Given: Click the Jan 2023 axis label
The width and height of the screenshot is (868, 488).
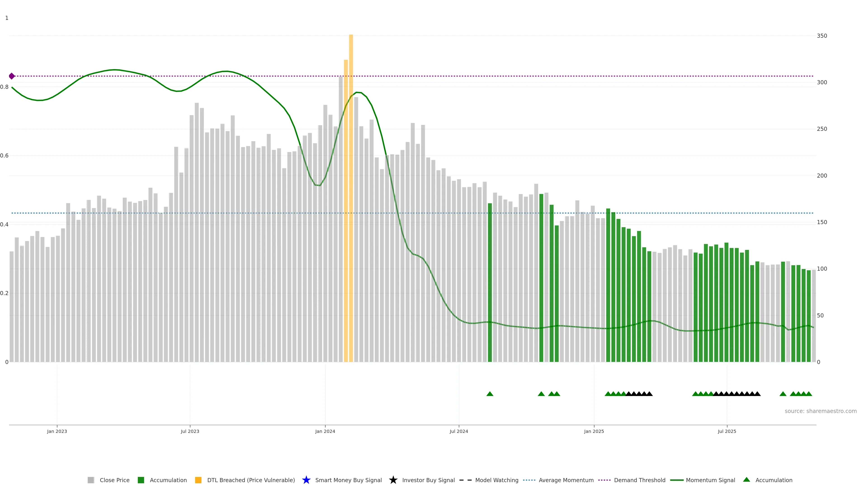Looking at the screenshot, I should (57, 432).
